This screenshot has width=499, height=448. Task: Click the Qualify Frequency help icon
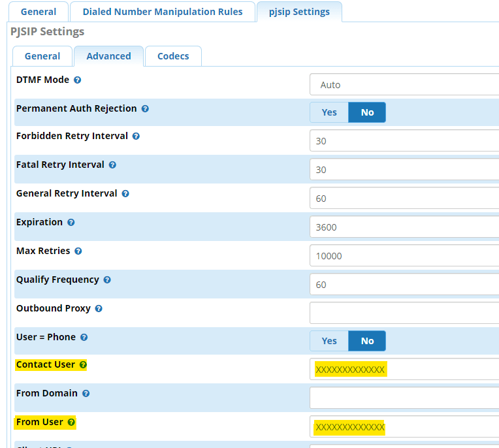(x=107, y=280)
